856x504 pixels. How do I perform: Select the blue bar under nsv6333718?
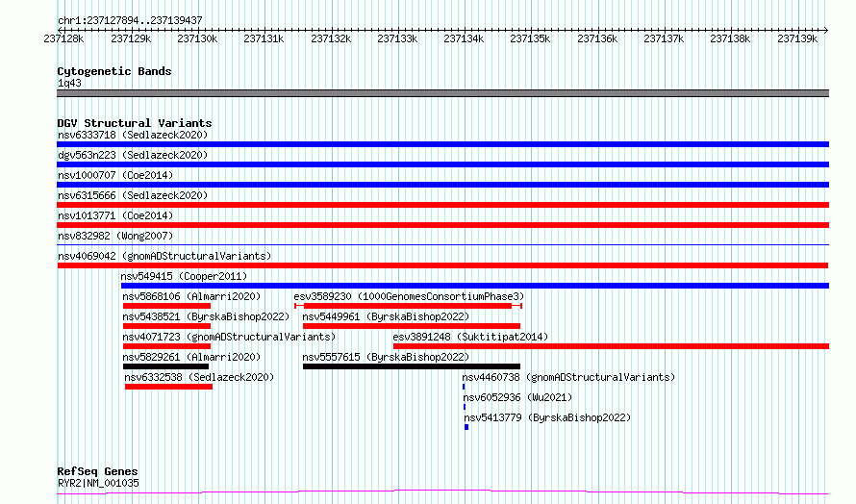click(442, 144)
